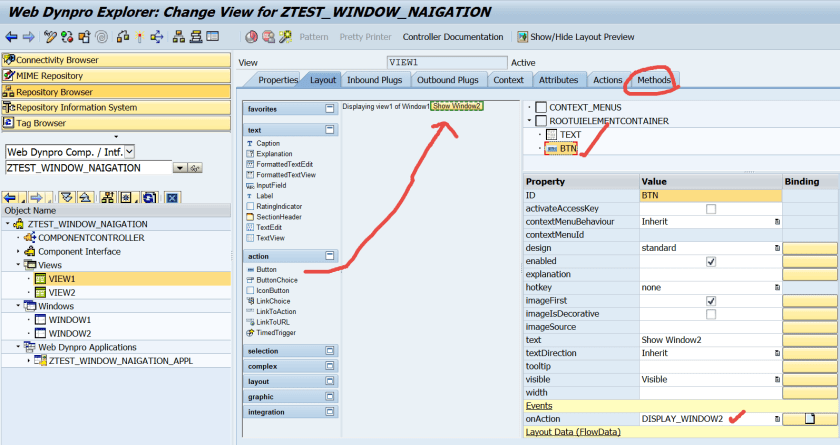Select WINDOW1 in the object tree
This screenshot has height=445, width=840.
(x=70, y=320)
